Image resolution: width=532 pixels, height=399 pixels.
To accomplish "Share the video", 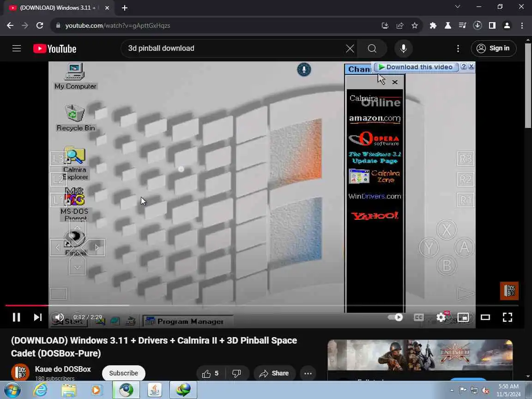I will (x=274, y=374).
